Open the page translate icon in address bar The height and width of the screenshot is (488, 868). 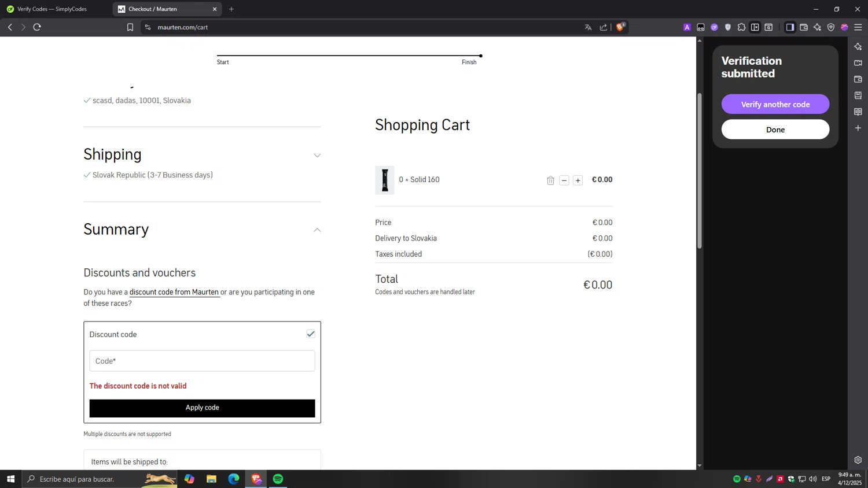[589, 27]
